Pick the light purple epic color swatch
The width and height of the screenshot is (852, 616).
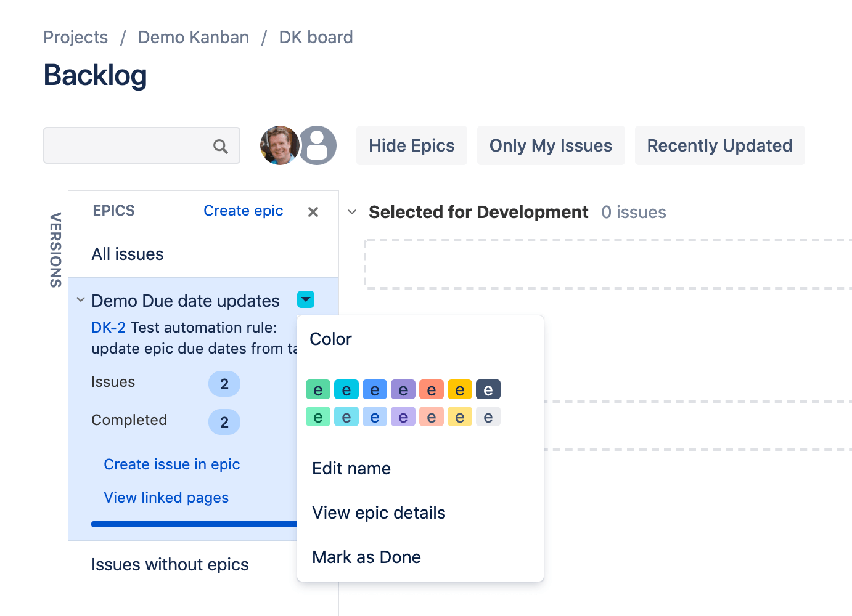[403, 416]
